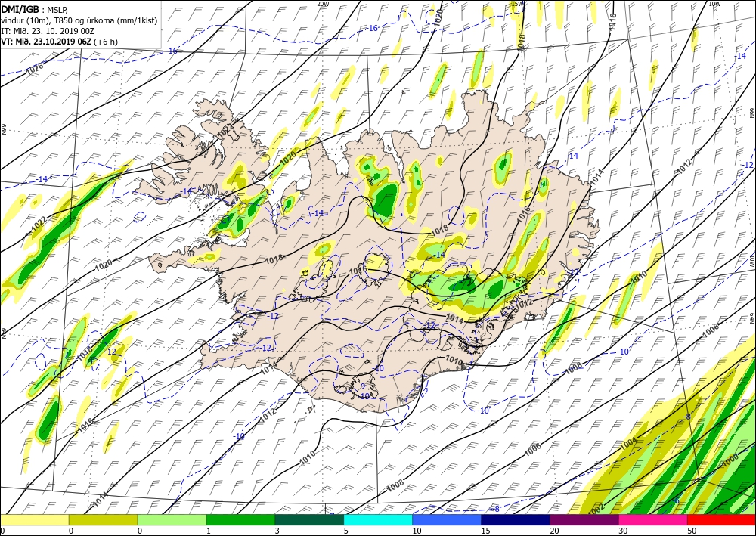Choose the purple legend swatch

pos(584,520)
